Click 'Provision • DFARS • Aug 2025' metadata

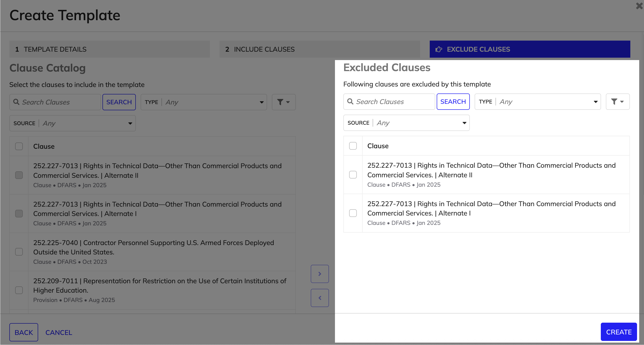(x=74, y=300)
